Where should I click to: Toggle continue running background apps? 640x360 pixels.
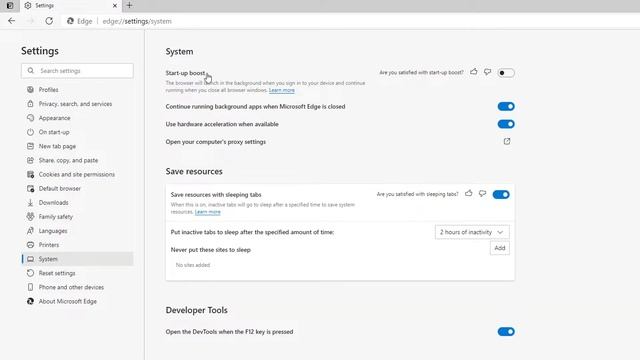tap(506, 107)
